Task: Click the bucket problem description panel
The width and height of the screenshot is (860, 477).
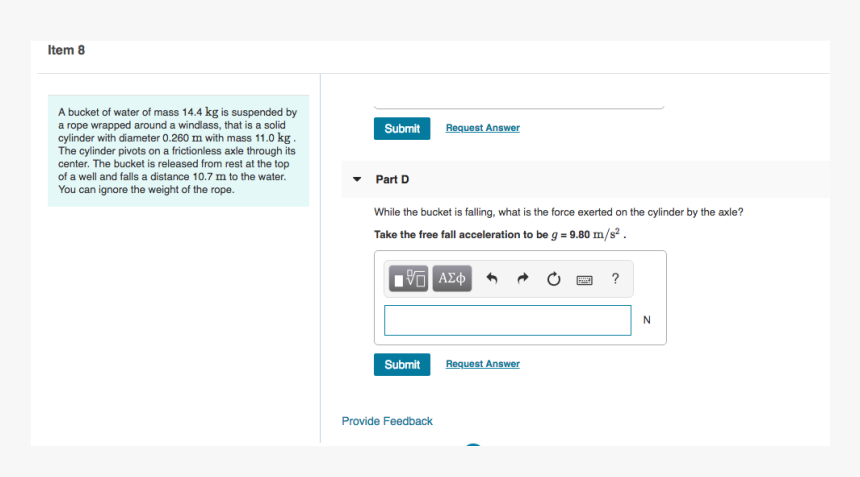Action: pyautogui.click(x=178, y=151)
